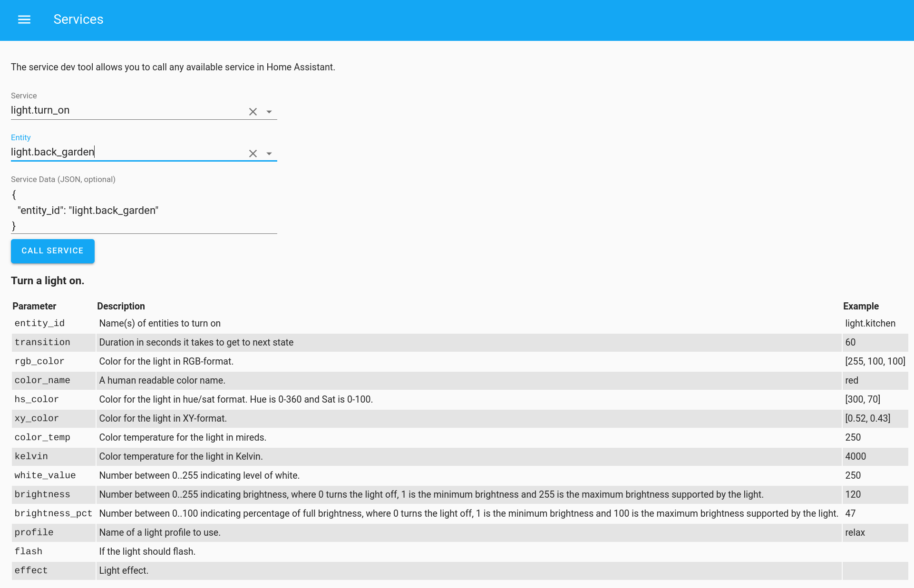
Task: Expand the service selection list
Action: (269, 111)
